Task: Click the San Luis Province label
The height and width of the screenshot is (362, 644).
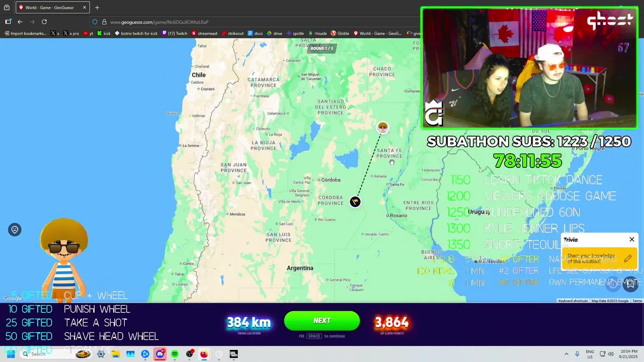Action: click(x=278, y=237)
